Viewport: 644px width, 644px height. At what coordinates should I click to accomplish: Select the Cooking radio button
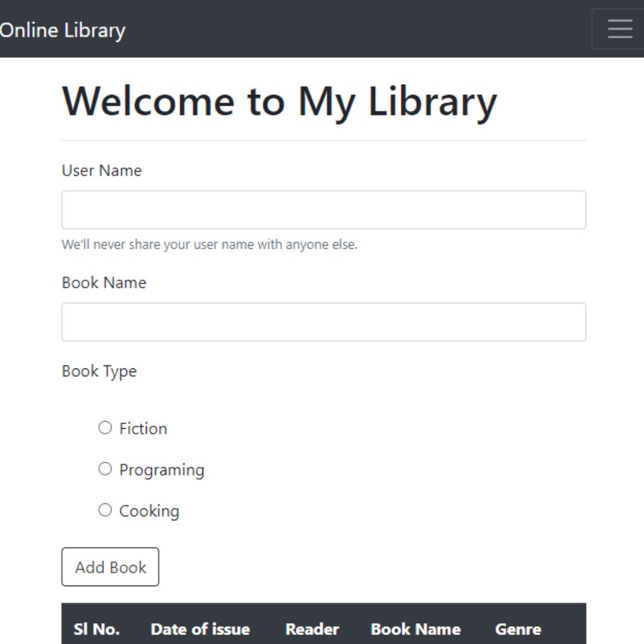[x=105, y=510]
